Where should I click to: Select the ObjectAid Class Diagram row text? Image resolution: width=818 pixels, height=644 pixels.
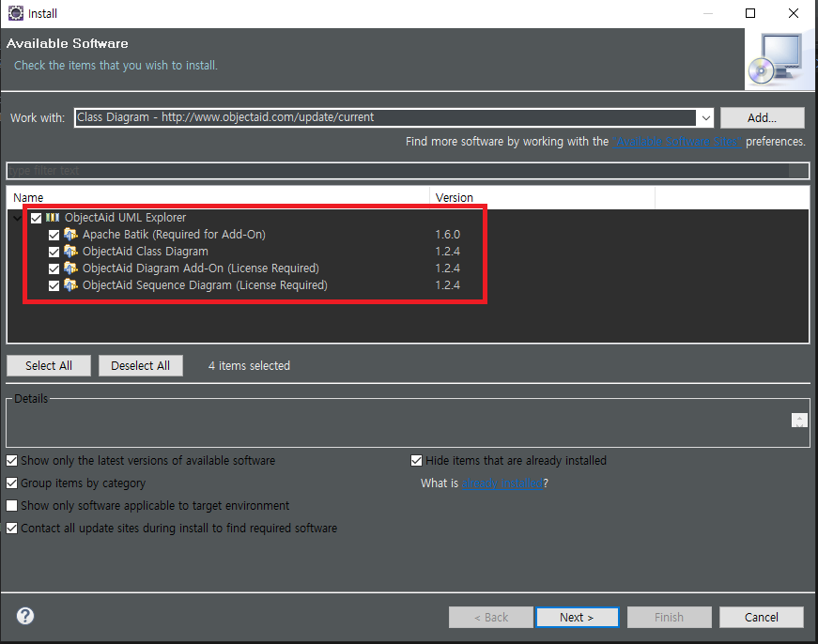(145, 252)
